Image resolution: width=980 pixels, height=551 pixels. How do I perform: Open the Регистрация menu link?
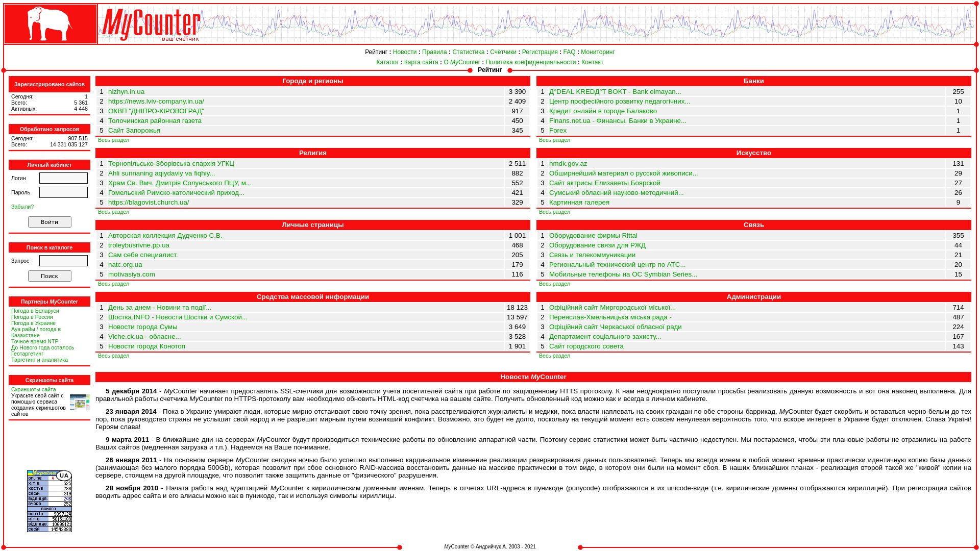pyautogui.click(x=540, y=52)
